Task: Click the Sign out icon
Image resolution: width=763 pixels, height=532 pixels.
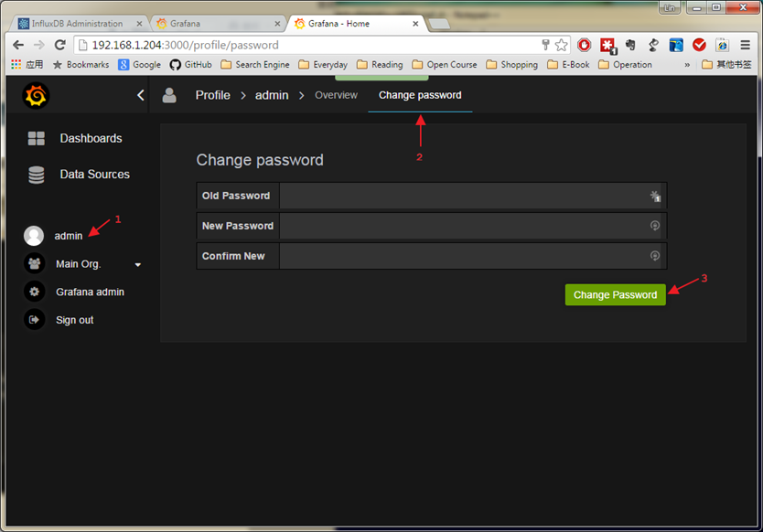Action: (x=34, y=320)
